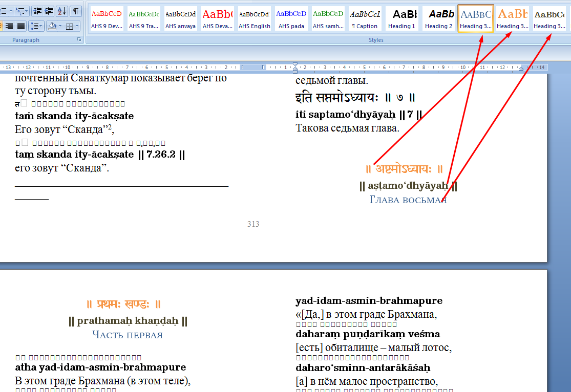Click the line "daharaṃ puṇḍarīkaṃ veśma"
This screenshot has width=571, height=392.
tap(368, 334)
